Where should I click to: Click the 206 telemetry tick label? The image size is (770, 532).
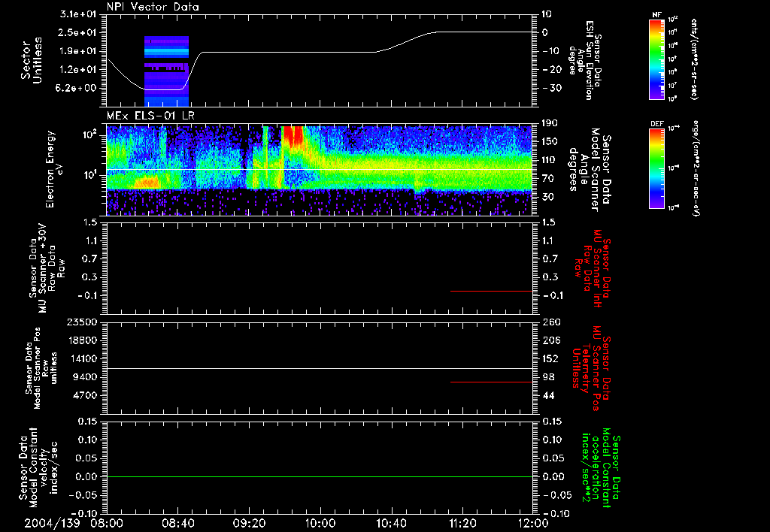[550, 340]
